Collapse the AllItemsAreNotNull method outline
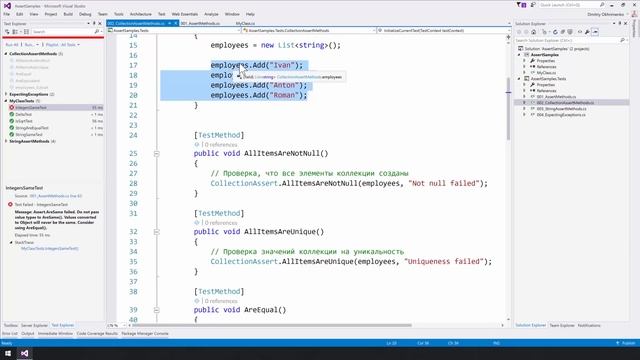 click(x=156, y=153)
